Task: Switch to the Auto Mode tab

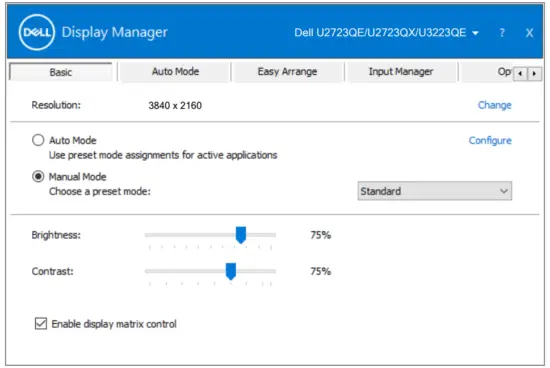Action: 175,72
